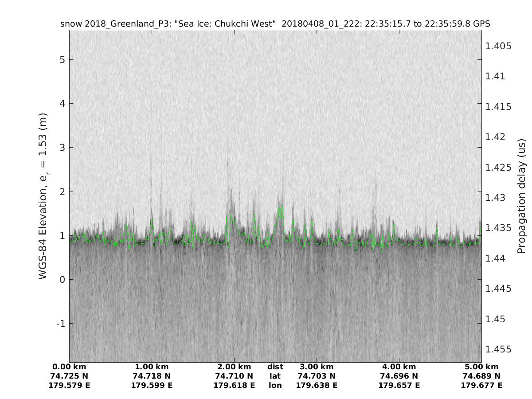Click the 1.455 propagation delay tick
532x399 pixels.
point(499,349)
